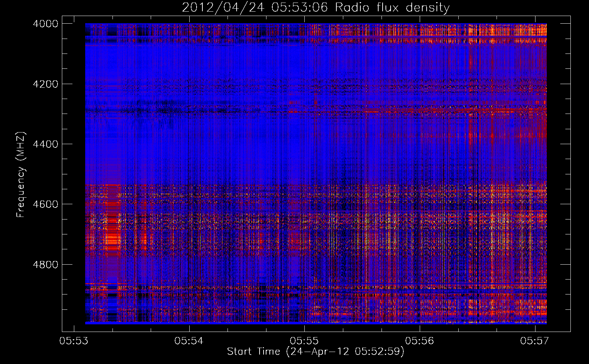
Task: Select the 4800 frequency tick label
Action: pos(46,265)
